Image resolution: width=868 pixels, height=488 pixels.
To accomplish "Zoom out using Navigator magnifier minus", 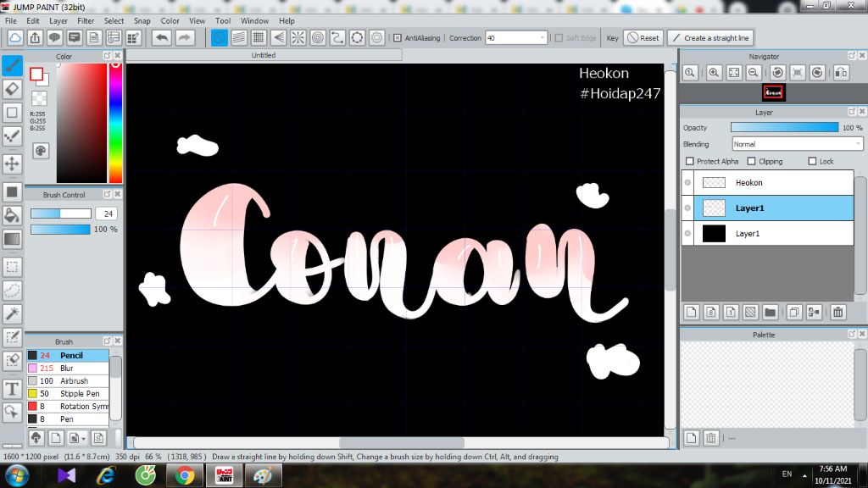I will [x=754, y=73].
